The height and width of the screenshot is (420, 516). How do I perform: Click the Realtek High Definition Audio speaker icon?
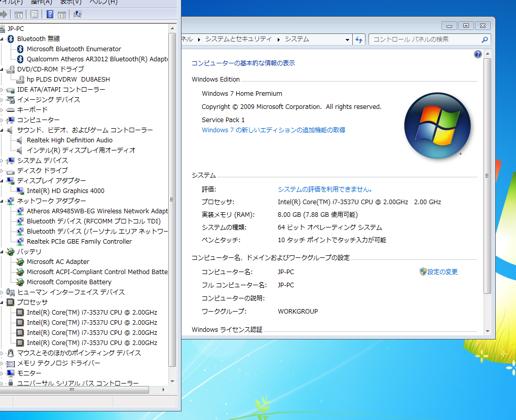pos(20,140)
